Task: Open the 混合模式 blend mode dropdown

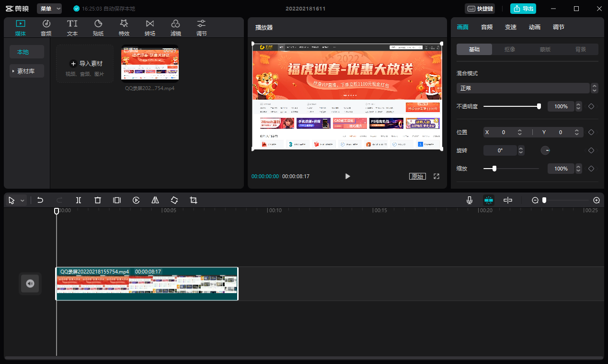Action: click(x=528, y=88)
